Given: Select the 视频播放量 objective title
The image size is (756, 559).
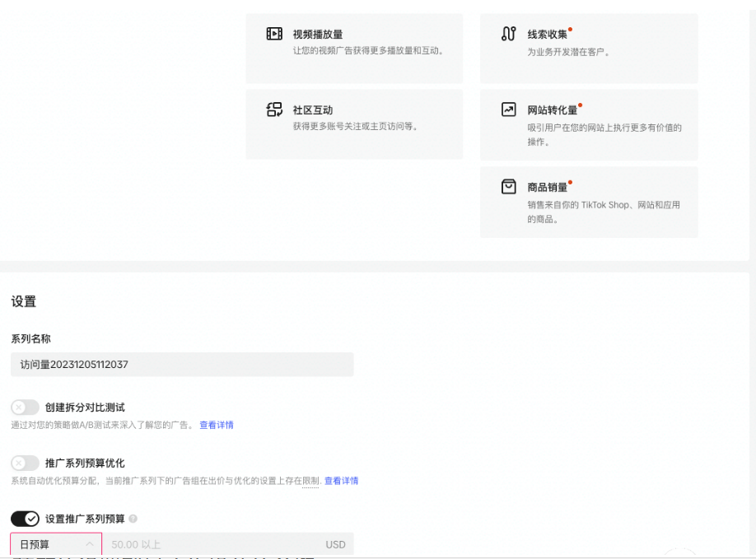Looking at the screenshot, I should (x=318, y=35).
